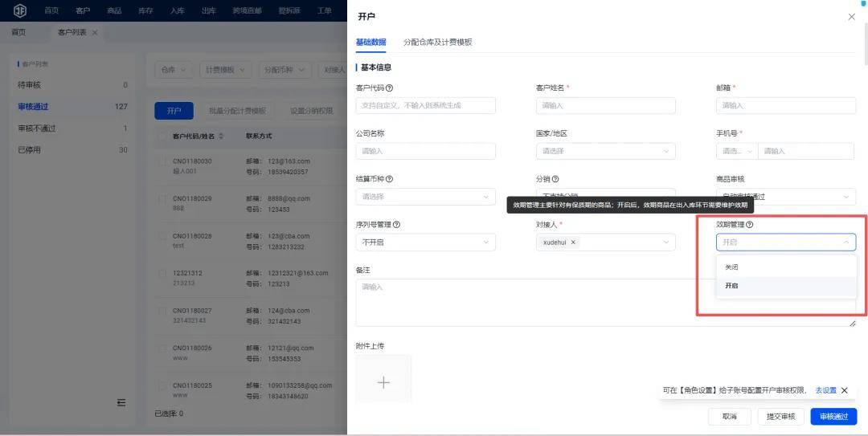Screen dimensions: 868x436
Task: Click the 提交审核 button
Action: [x=780, y=417]
